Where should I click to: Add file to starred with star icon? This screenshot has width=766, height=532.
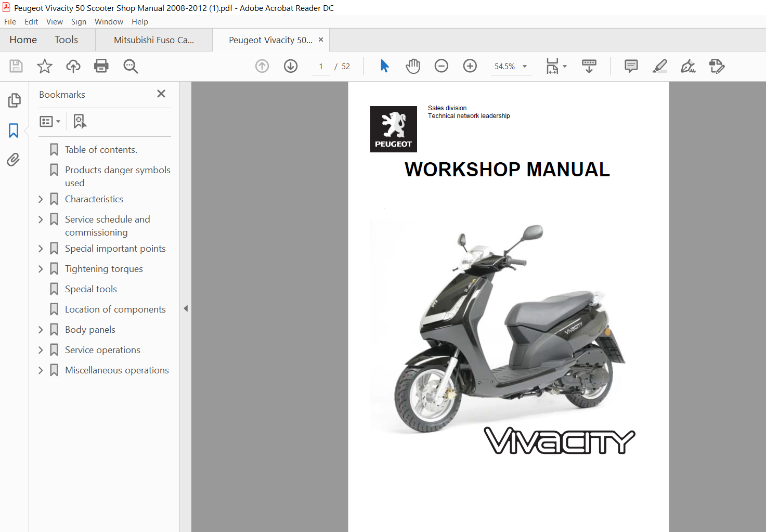pyautogui.click(x=45, y=66)
